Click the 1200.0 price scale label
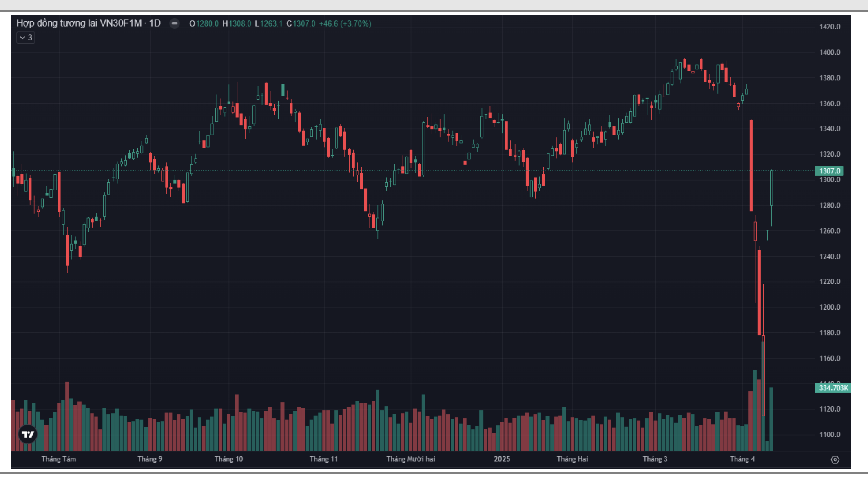Screen dimensions: 868x478 pyautogui.click(x=830, y=307)
